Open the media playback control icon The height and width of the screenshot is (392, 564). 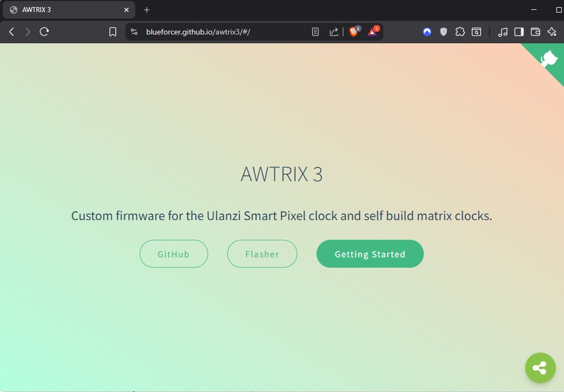pyautogui.click(x=503, y=31)
